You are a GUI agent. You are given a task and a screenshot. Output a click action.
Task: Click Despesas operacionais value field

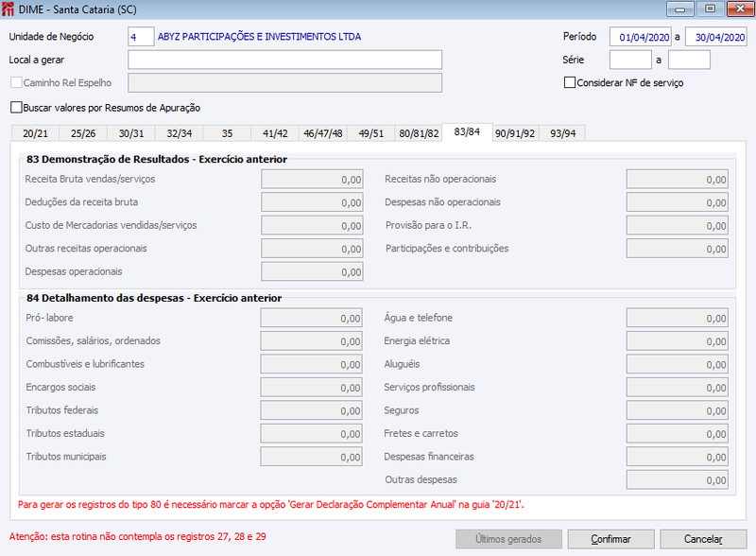(312, 271)
